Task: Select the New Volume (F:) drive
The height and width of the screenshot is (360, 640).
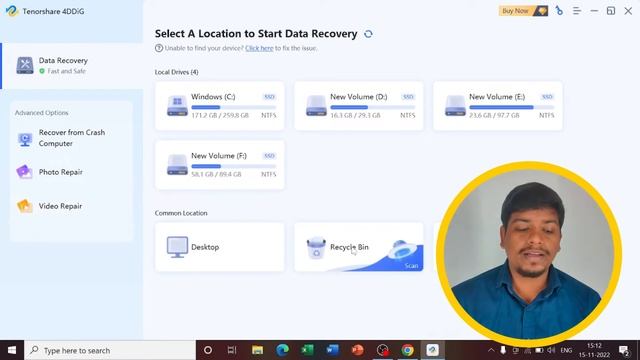Action: 220,165
